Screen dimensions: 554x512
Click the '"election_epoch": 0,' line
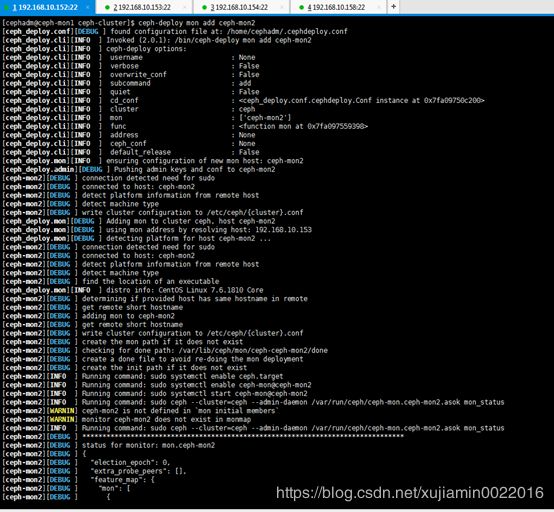pyautogui.click(x=87, y=463)
